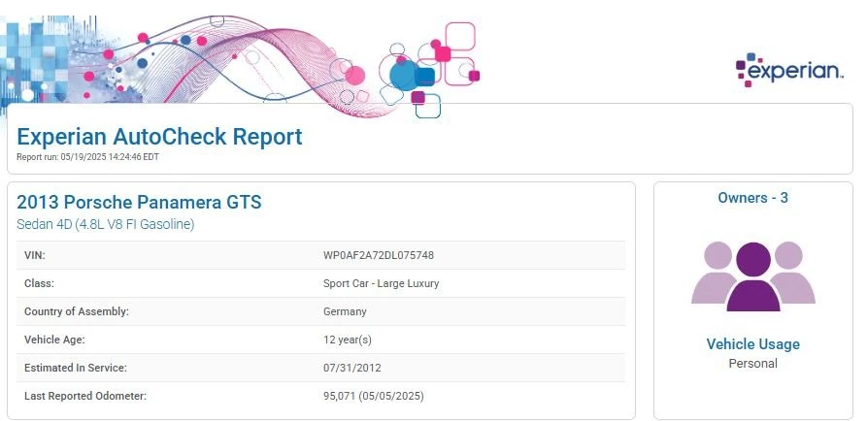Click the Experian logo
This screenshot has width=868, height=421.
point(789,70)
